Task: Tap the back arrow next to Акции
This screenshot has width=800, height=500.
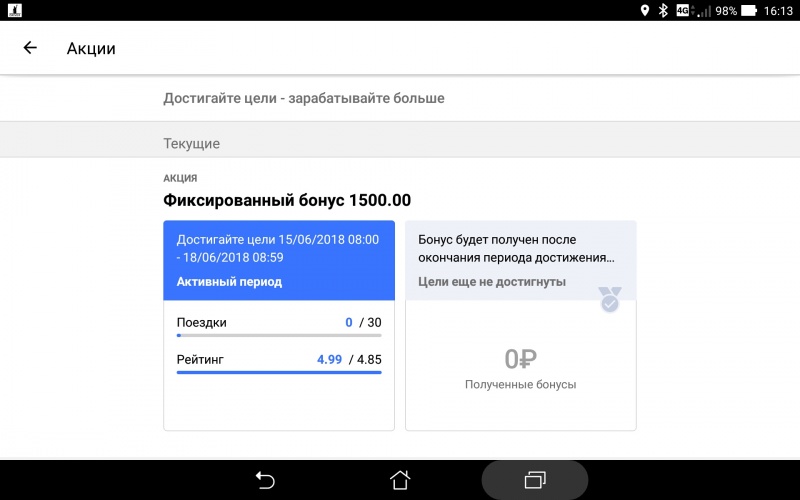Action: [x=30, y=48]
